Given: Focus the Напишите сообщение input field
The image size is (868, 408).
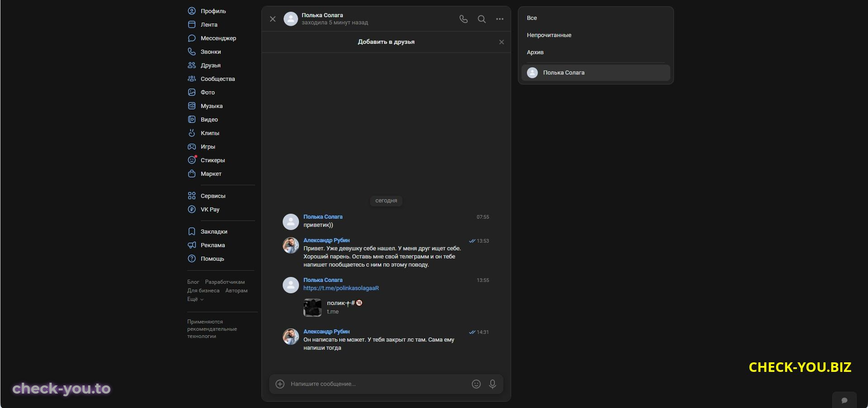Looking at the screenshot, I should (378, 384).
